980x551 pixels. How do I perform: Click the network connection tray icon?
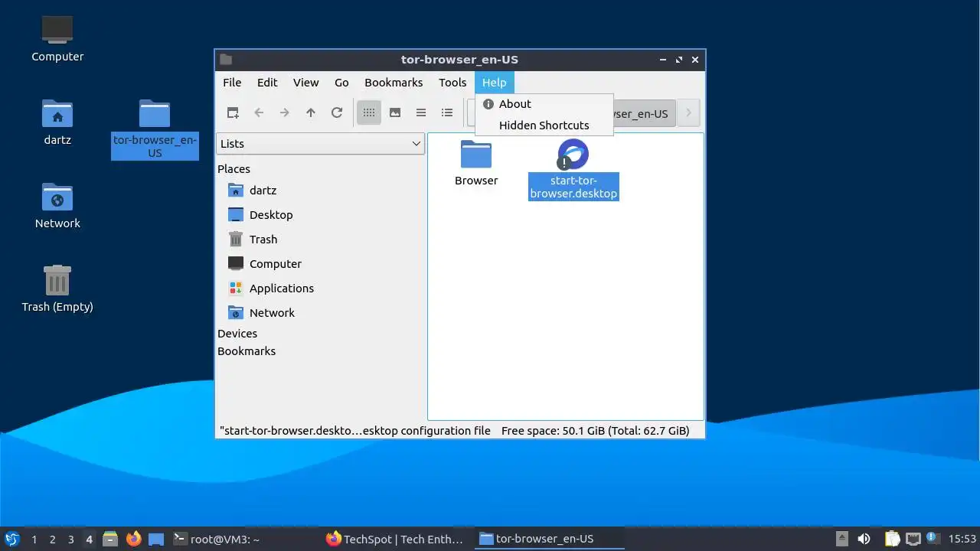(x=913, y=539)
